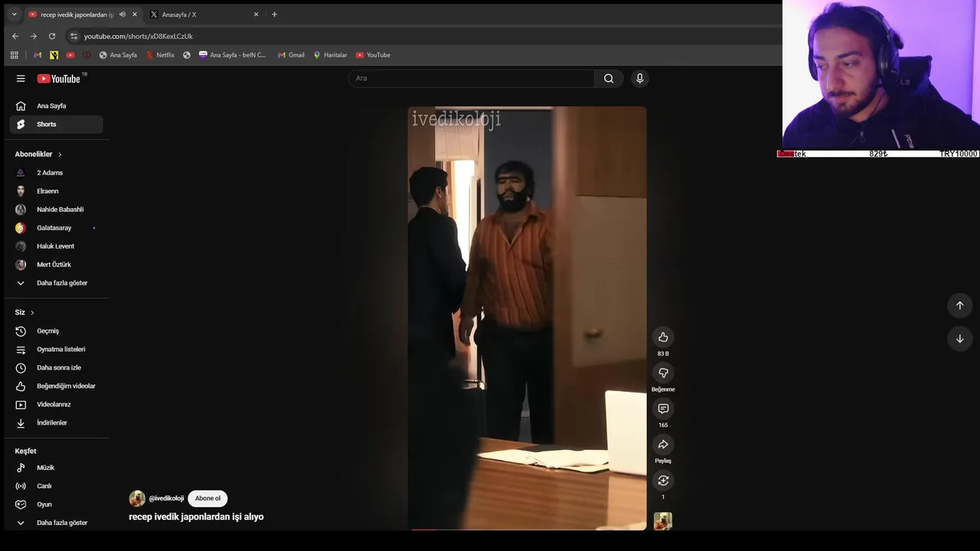
Task: Open the globe Ana Sayfa bookmark
Action: click(x=118, y=55)
